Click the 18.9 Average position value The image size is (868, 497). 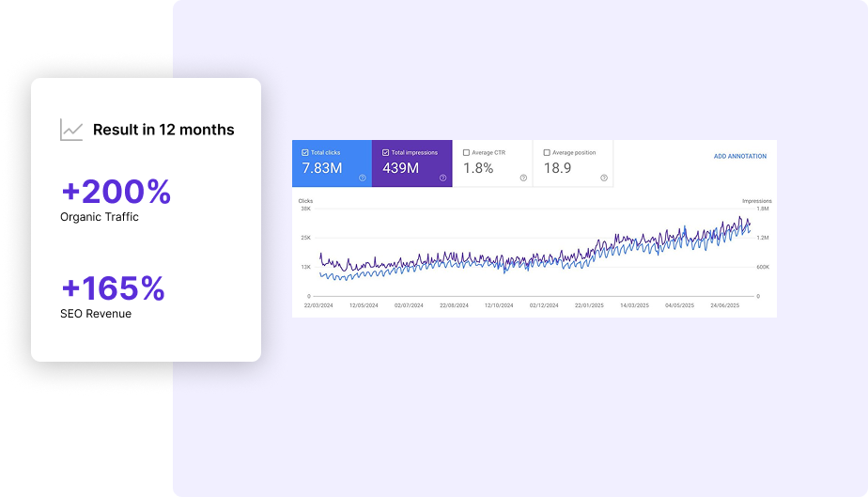tap(557, 168)
